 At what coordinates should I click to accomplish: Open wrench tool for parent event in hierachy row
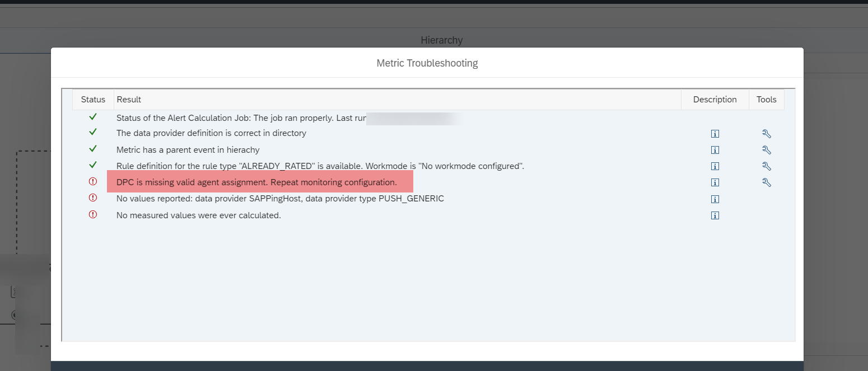767,150
